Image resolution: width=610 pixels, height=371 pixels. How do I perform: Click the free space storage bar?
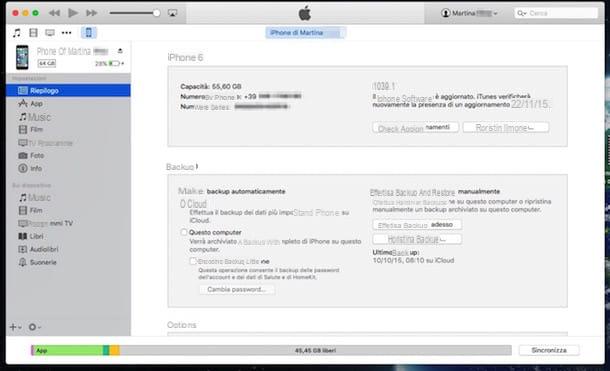point(316,350)
